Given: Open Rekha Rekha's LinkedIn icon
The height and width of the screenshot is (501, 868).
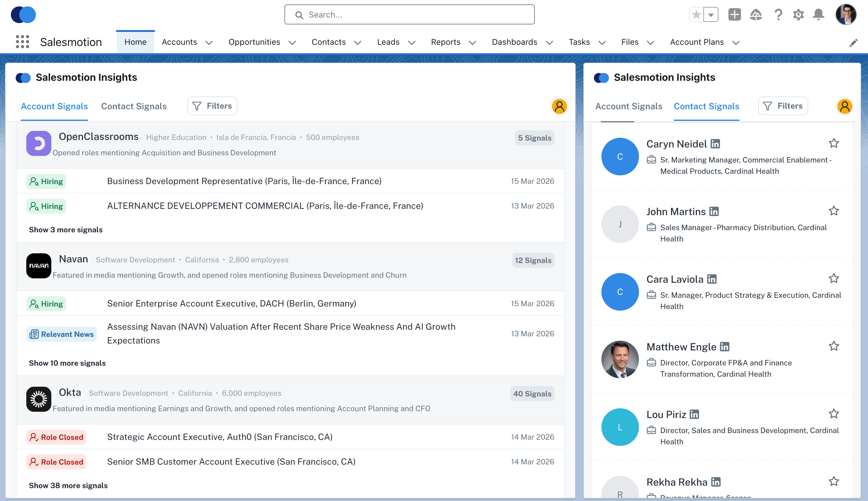Looking at the screenshot, I should [x=716, y=483].
